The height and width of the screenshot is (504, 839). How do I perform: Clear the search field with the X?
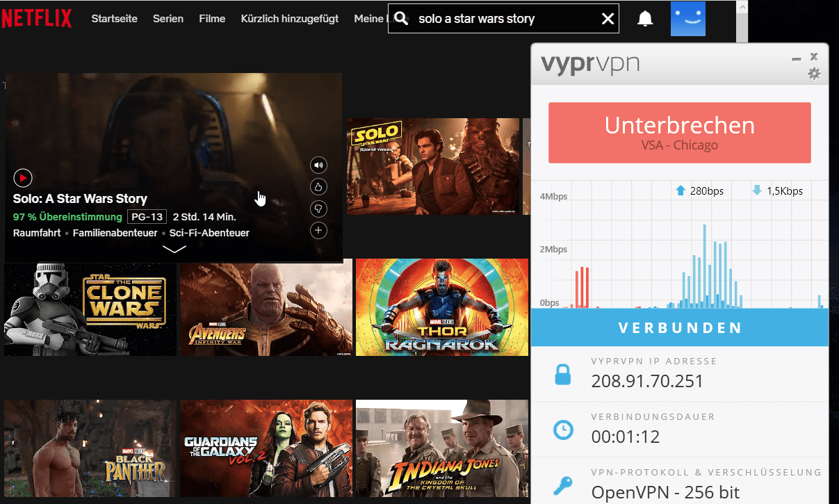point(608,19)
